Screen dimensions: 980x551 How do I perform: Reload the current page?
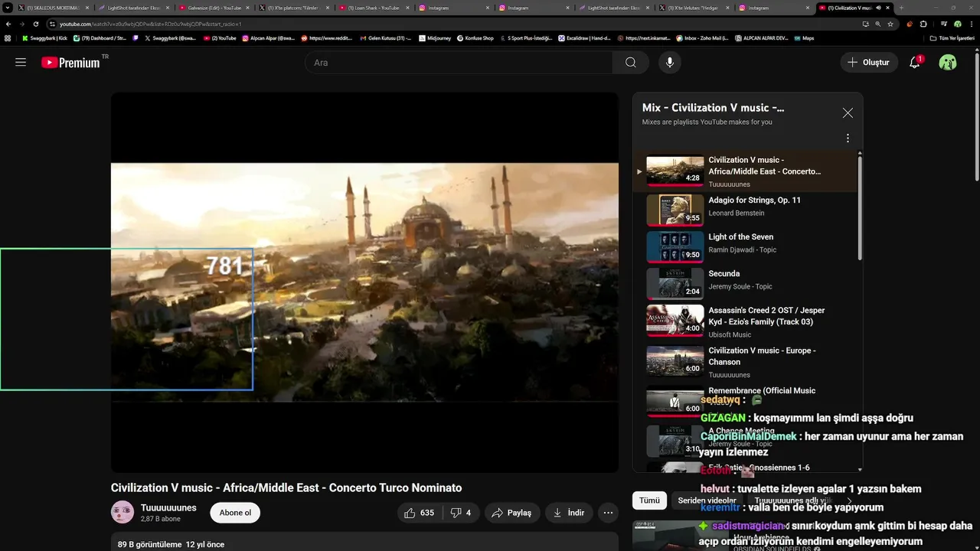[x=35, y=24]
